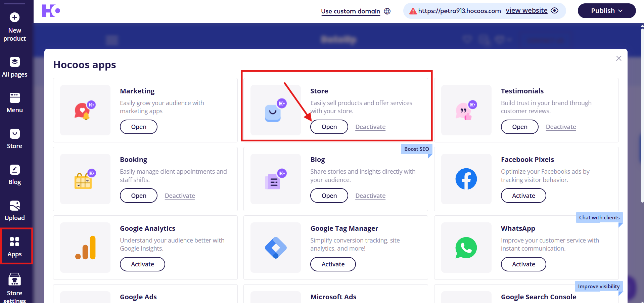Click the Google Analytics bar chart icon
Screen dimensions: 644x303
click(x=85, y=248)
